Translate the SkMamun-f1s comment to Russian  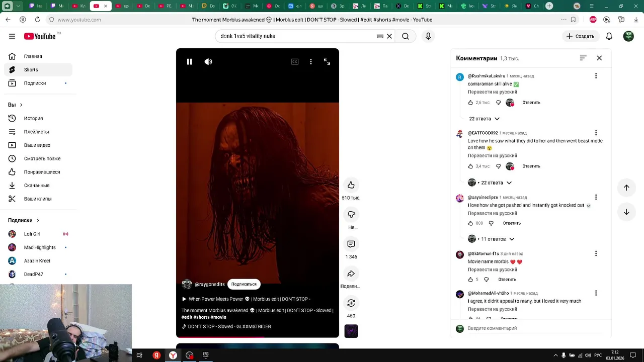tap(493, 269)
